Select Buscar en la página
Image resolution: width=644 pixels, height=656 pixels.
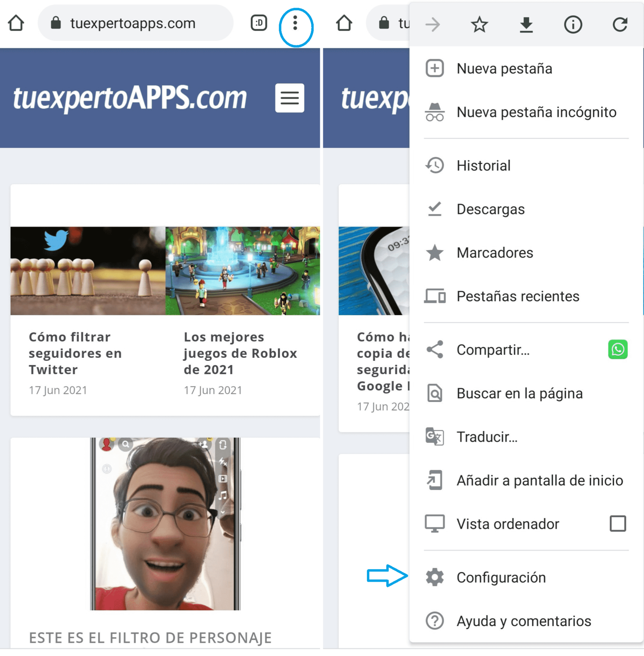tap(526, 393)
